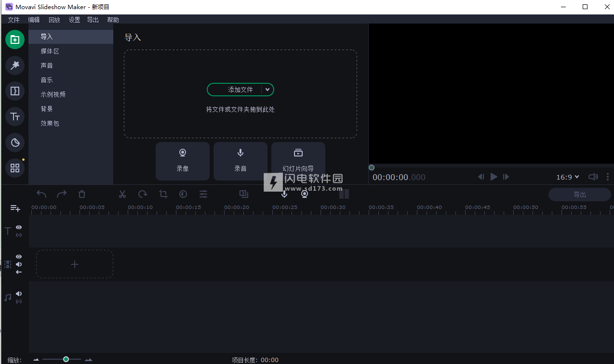
Task: Click the zoom-out mountain icon
Action: [x=36, y=360]
